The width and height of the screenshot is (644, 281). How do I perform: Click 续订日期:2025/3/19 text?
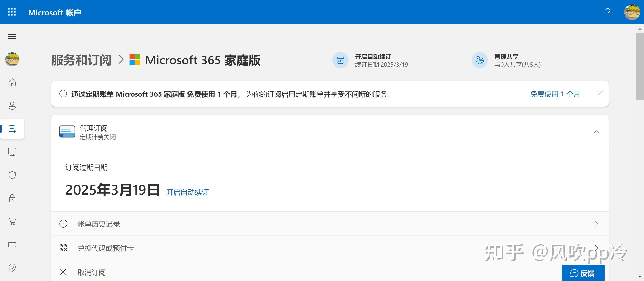pos(381,65)
